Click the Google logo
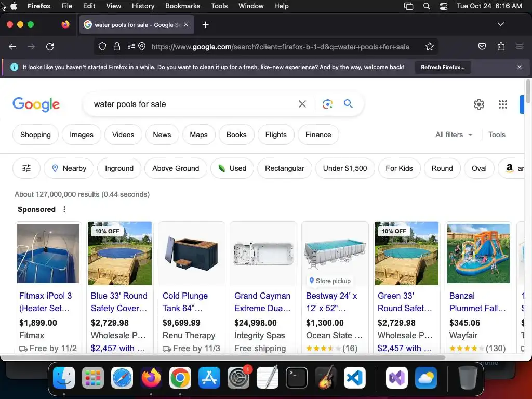 [x=36, y=104]
